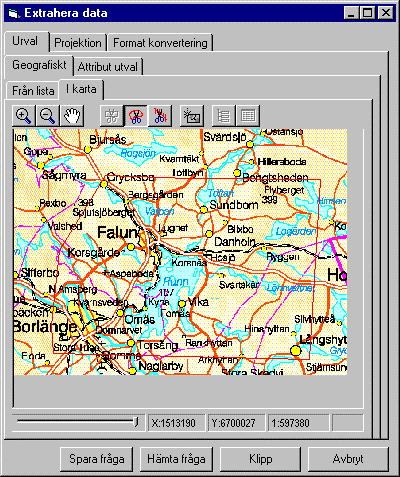The height and width of the screenshot is (477, 400).
Task: Click the Klipp button
Action: 260,459
